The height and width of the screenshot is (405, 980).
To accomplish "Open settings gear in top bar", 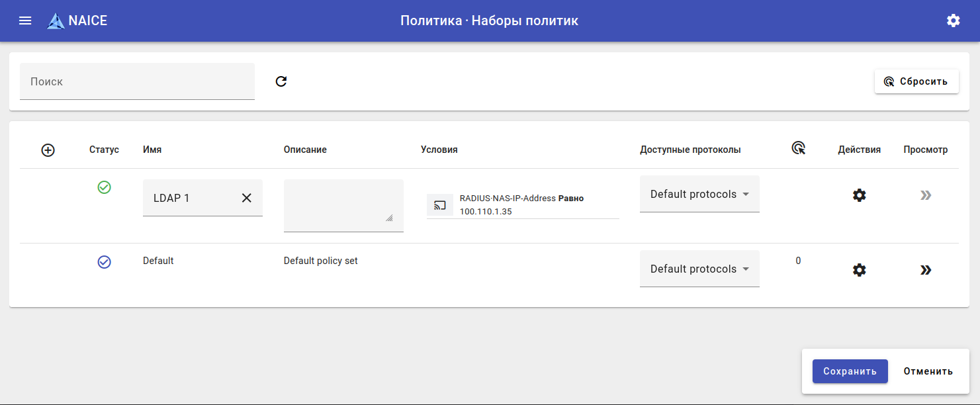I will click(x=953, y=21).
